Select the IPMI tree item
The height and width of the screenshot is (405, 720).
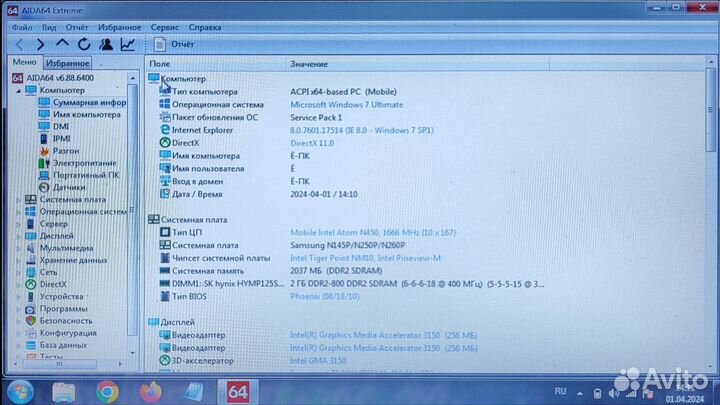click(62, 138)
